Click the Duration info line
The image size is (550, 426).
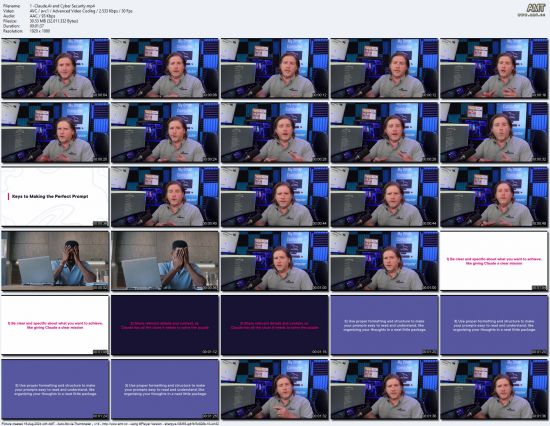pyautogui.click(x=24, y=26)
